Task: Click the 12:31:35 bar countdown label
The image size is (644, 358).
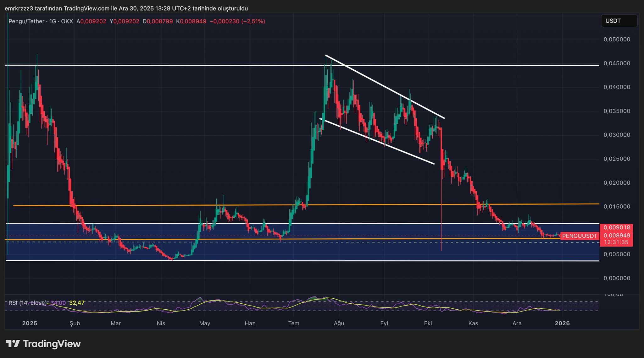Action: 616,242
